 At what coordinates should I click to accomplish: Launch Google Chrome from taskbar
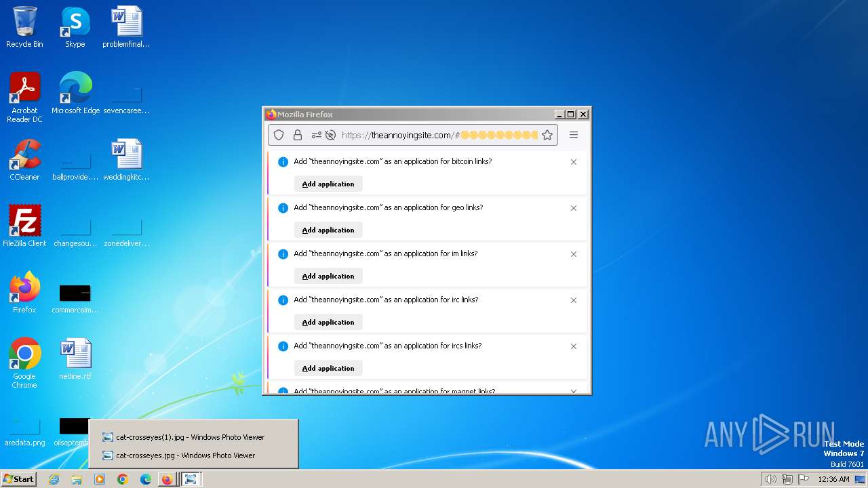(x=123, y=479)
